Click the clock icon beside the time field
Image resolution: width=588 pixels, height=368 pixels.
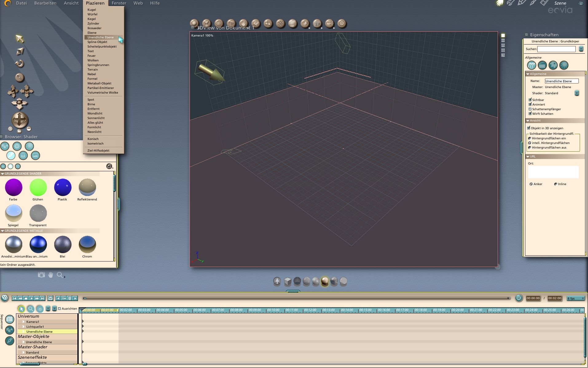pyautogui.click(x=519, y=298)
